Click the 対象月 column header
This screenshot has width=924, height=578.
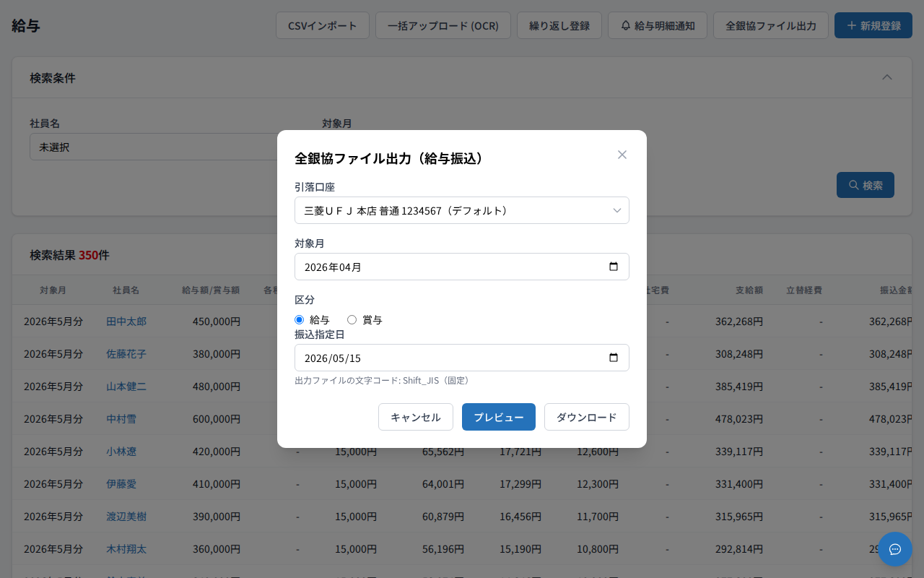coord(53,290)
